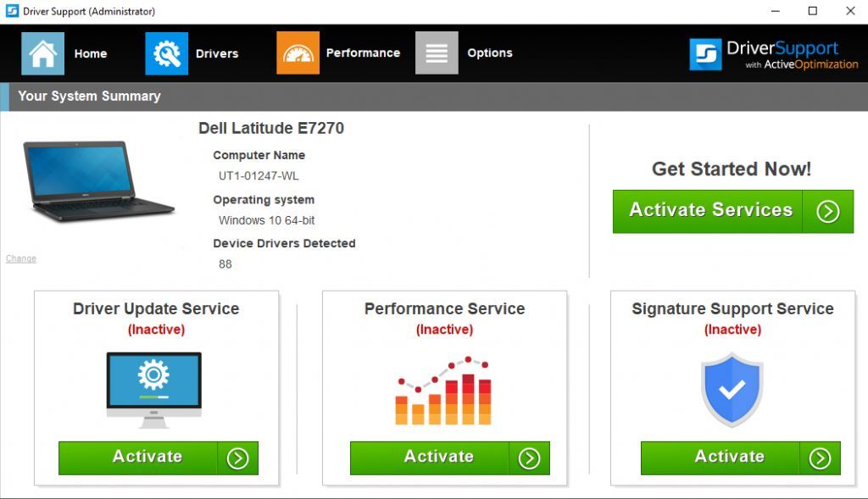This screenshot has height=499, width=868.
Task: Click the arrow circle on Driver Update Activate
Action: pyautogui.click(x=237, y=458)
